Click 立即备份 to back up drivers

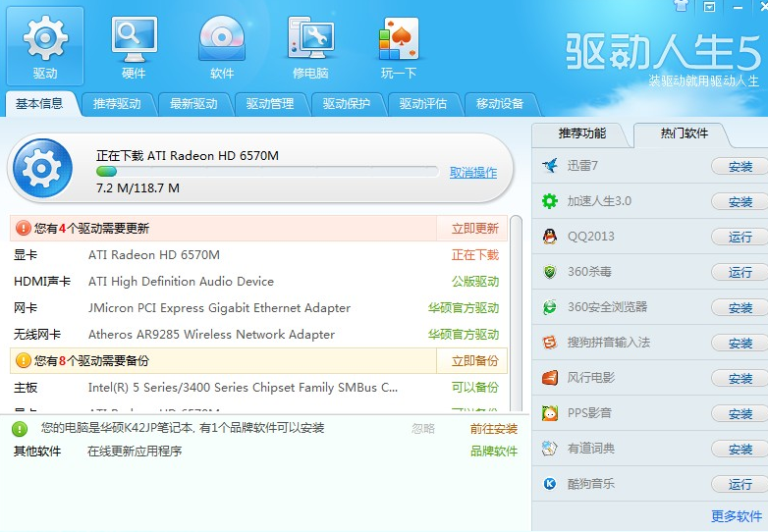474,361
